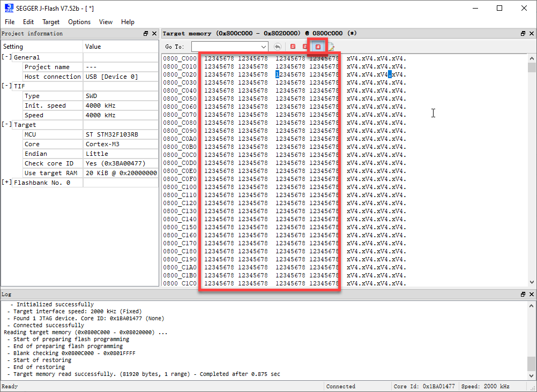Click the ST STM32F103RB value

coord(111,134)
